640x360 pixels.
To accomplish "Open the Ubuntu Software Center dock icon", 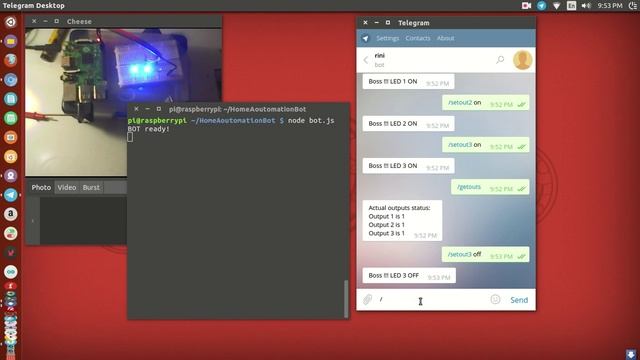I will (x=11, y=156).
